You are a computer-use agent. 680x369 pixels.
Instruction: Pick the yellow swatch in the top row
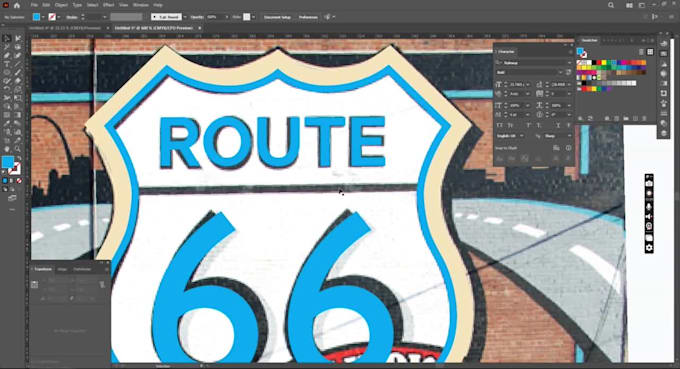(604, 62)
